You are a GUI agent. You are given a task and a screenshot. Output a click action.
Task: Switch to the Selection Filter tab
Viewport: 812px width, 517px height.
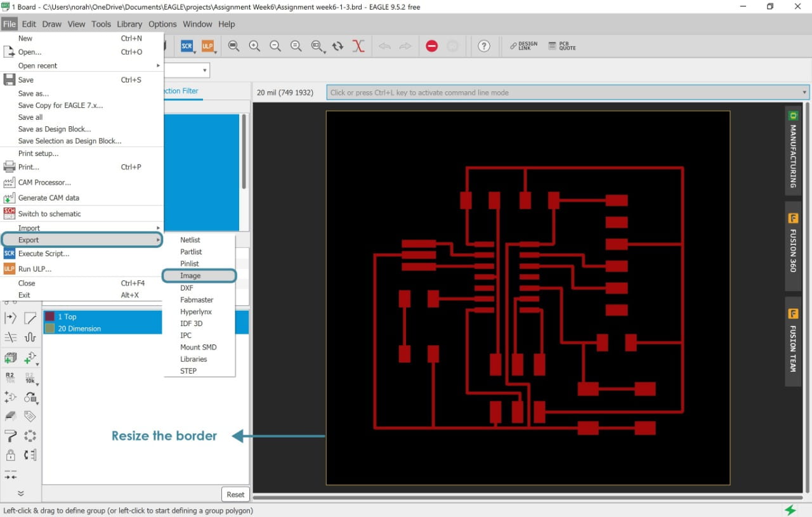[183, 91]
